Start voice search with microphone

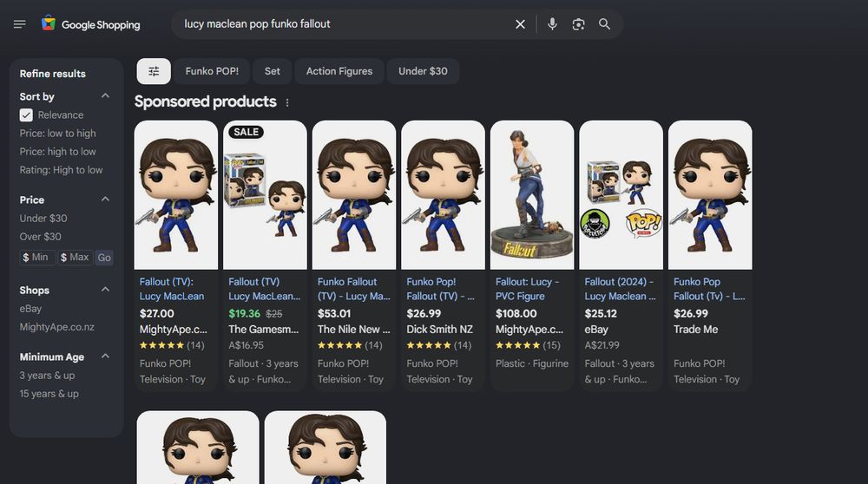(x=552, y=24)
